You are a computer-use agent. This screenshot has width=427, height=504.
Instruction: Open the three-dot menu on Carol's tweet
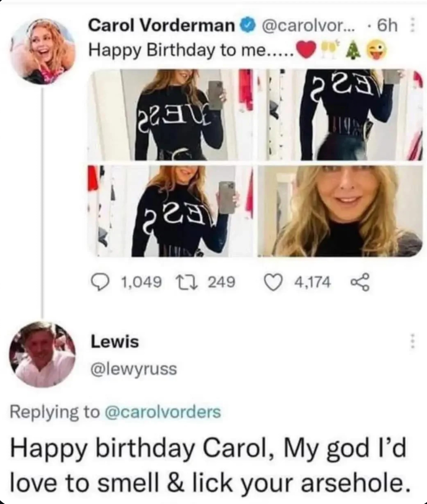tap(412, 26)
